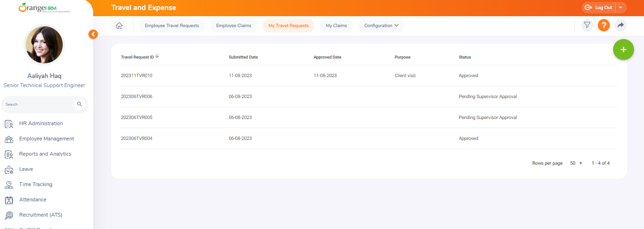The width and height of the screenshot is (644, 229).
Task: Select the My Travel Requests tab
Action: pyautogui.click(x=288, y=26)
